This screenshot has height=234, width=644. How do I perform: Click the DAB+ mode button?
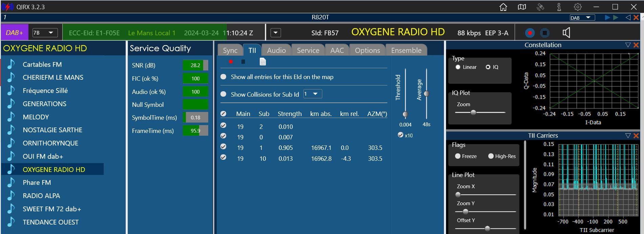click(15, 33)
